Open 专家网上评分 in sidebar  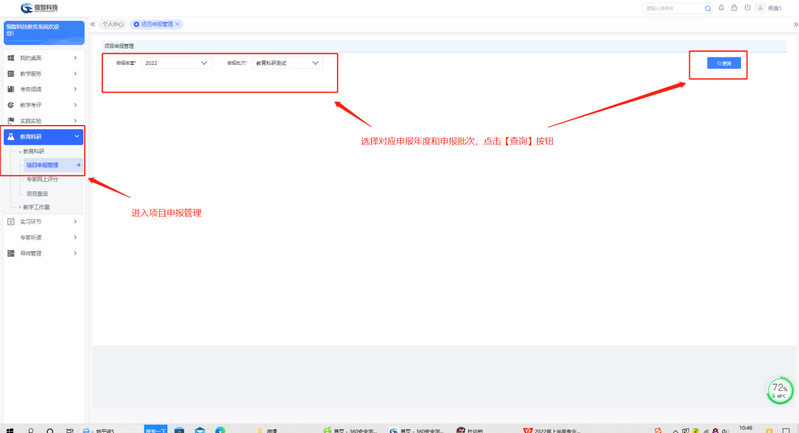(42, 179)
